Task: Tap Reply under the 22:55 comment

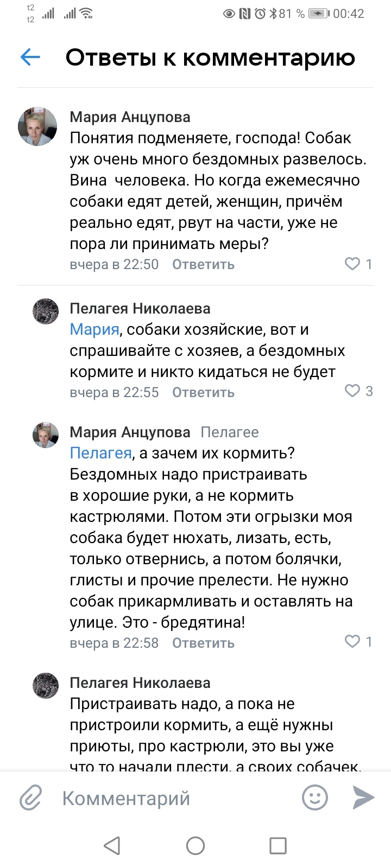Action: [203, 392]
